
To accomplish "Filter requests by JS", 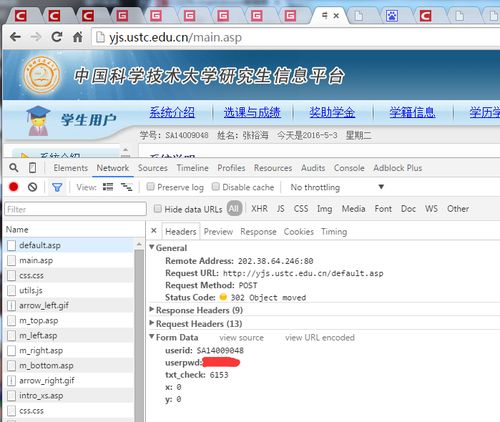I will 281,209.
